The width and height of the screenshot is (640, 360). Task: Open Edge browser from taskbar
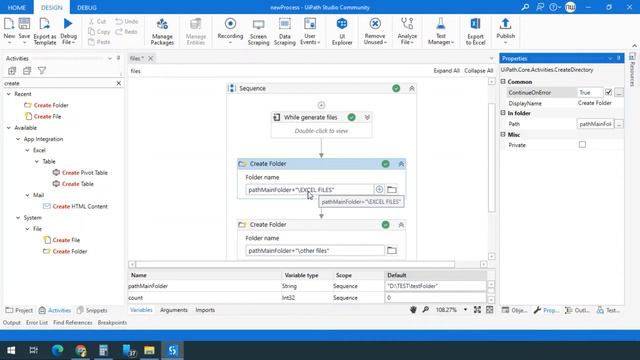(x=58, y=350)
